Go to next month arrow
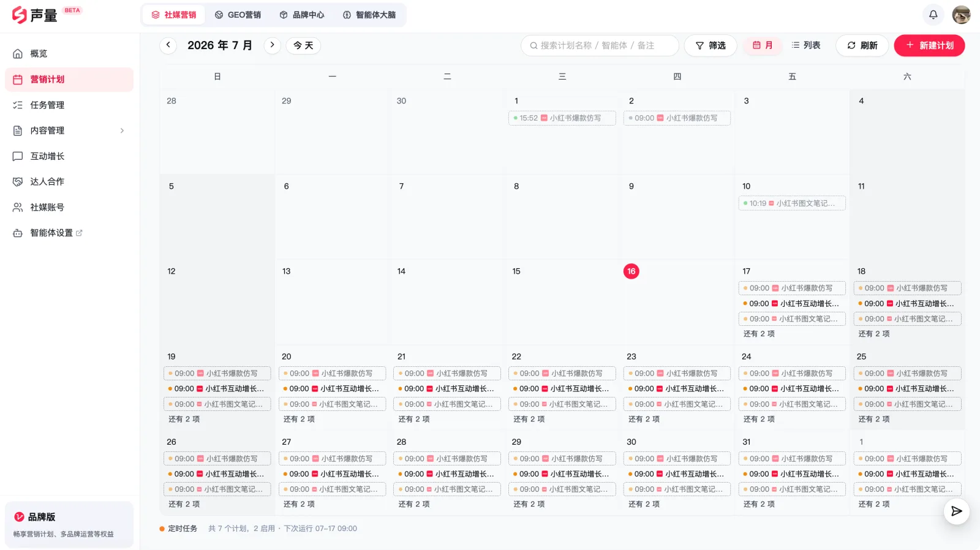The width and height of the screenshot is (980, 550). [x=273, y=45]
